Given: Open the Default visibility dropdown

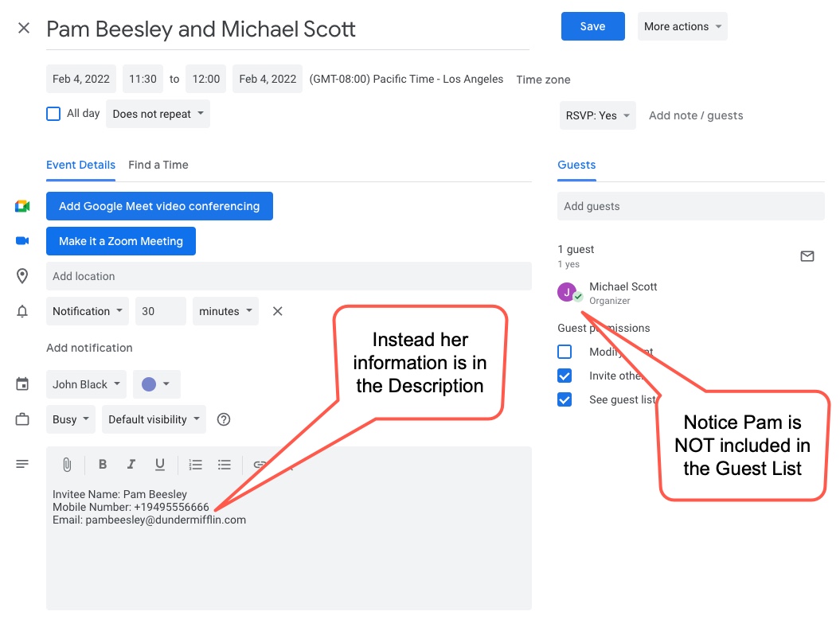Looking at the screenshot, I should tap(154, 419).
